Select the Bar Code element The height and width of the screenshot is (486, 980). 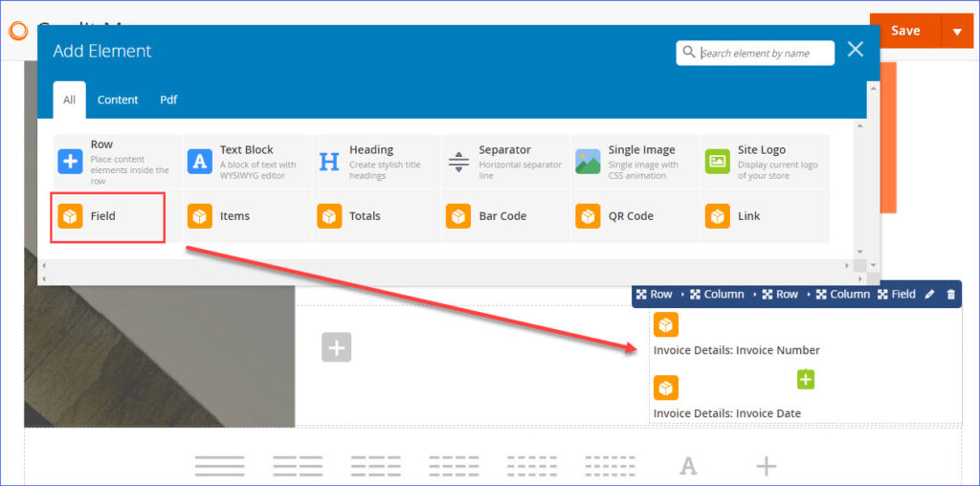(505, 216)
